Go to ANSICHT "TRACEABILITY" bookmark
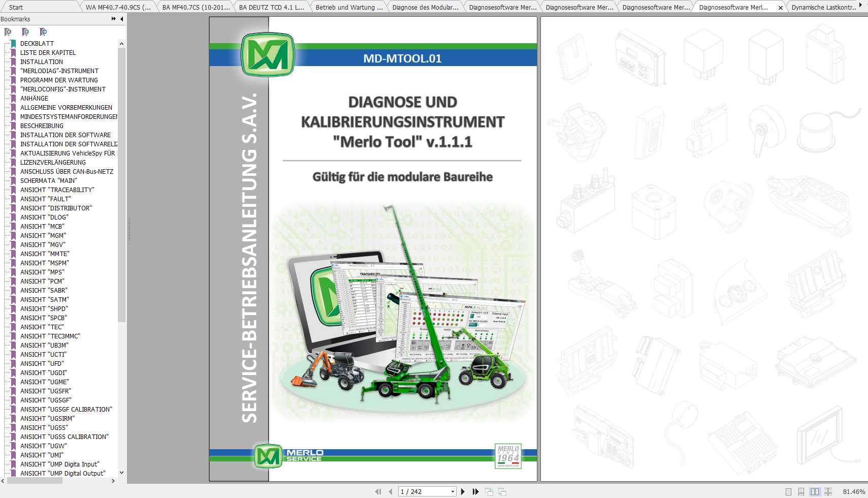Image resolution: width=868 pixels, height=498 pixels. point(57,190)
